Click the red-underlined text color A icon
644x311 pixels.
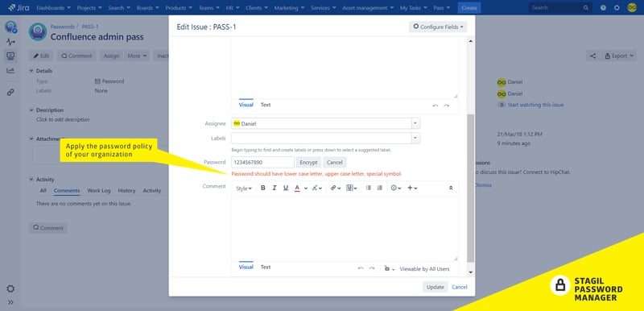point(297,188)
